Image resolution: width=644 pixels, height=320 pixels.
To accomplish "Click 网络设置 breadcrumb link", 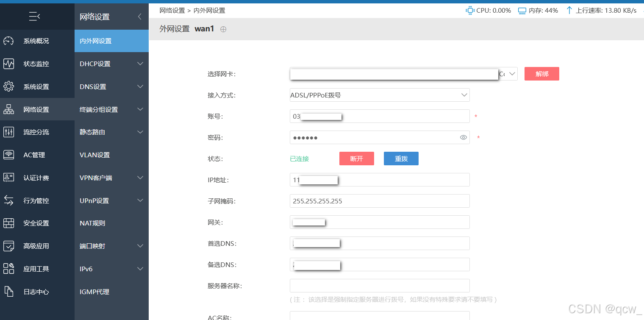I will click(172, 10).
